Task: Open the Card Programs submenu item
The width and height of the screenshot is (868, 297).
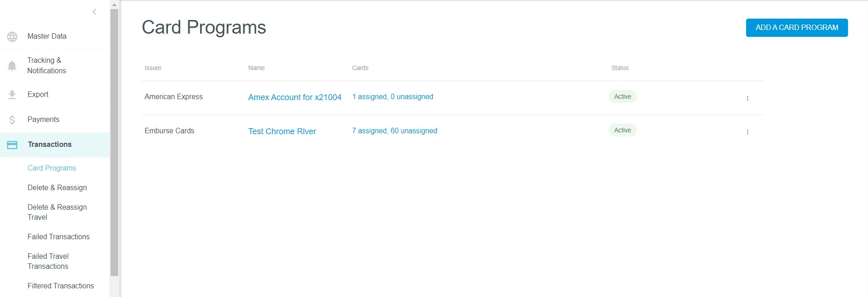Action: (x=52, y=168)
